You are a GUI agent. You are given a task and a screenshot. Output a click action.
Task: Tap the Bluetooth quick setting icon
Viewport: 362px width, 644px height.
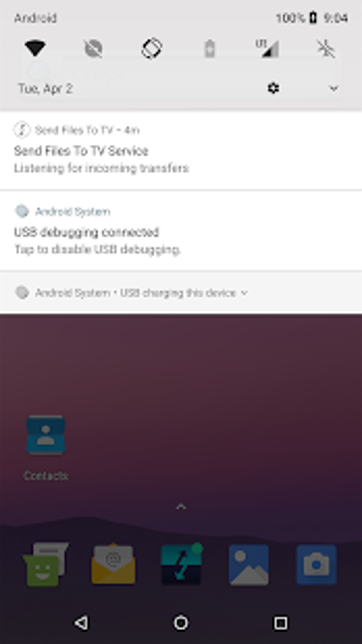click(326, 49)
